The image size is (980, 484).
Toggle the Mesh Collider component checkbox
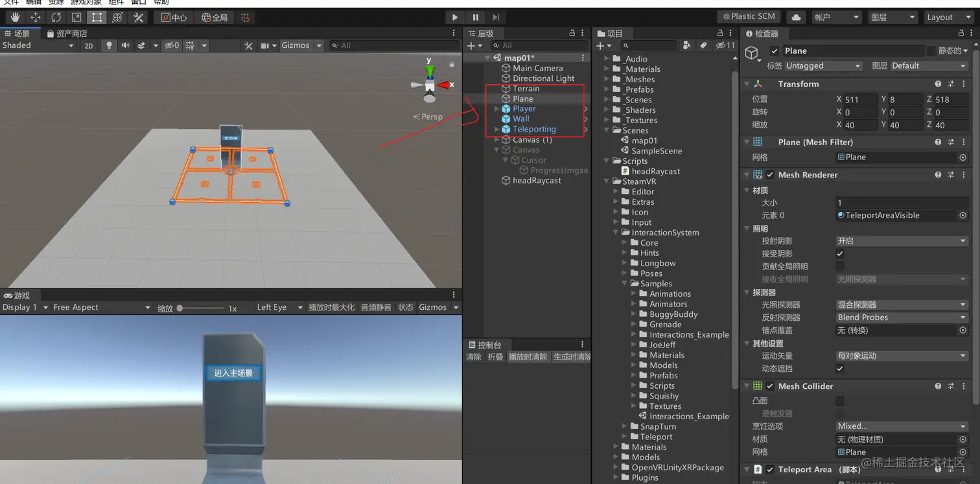click(x=770, y=386)
